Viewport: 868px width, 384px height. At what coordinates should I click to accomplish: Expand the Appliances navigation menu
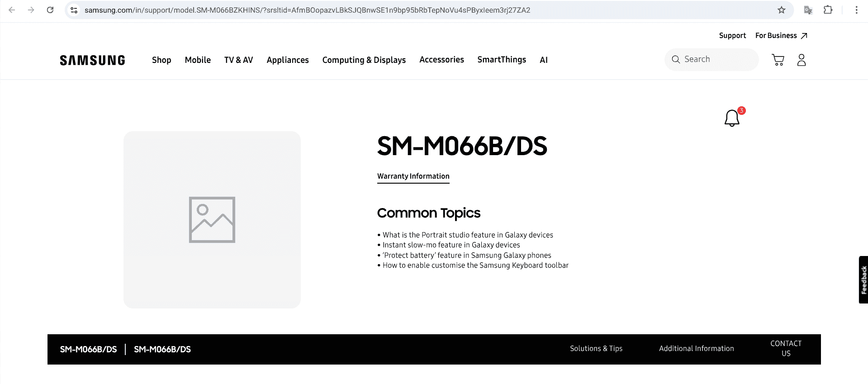click(288, 60)
